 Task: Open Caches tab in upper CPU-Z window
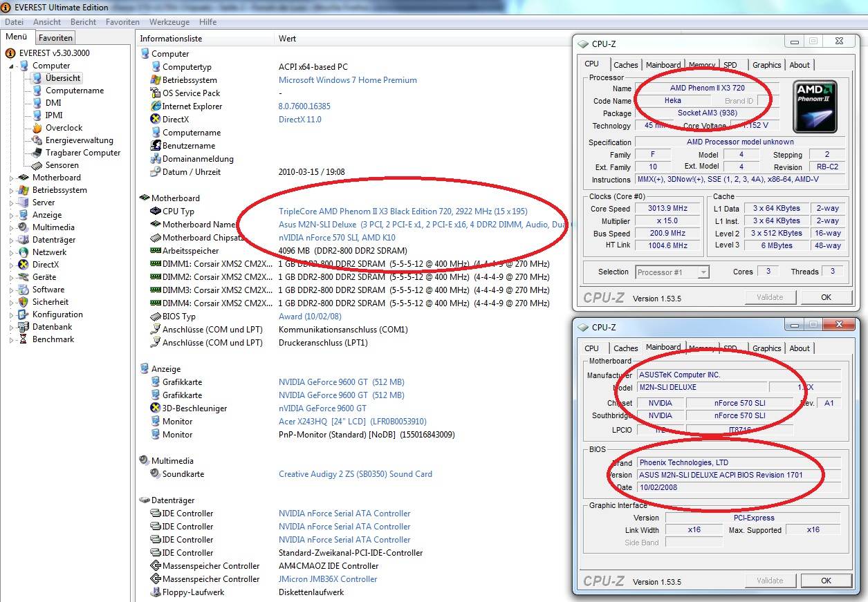[626, 65]
